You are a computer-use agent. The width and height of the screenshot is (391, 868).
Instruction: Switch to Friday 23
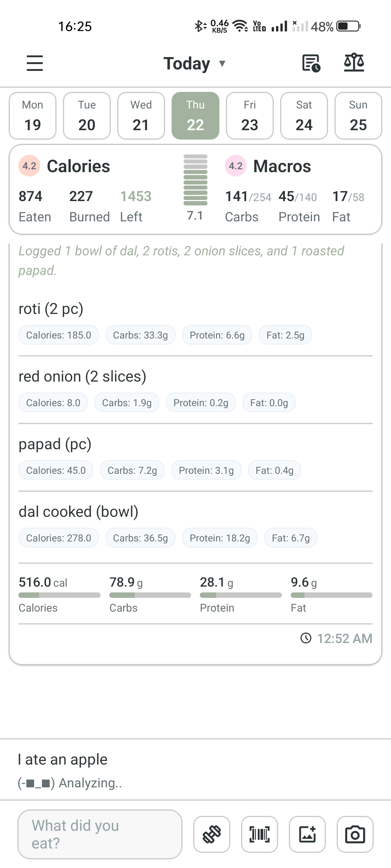pos(249,115)
